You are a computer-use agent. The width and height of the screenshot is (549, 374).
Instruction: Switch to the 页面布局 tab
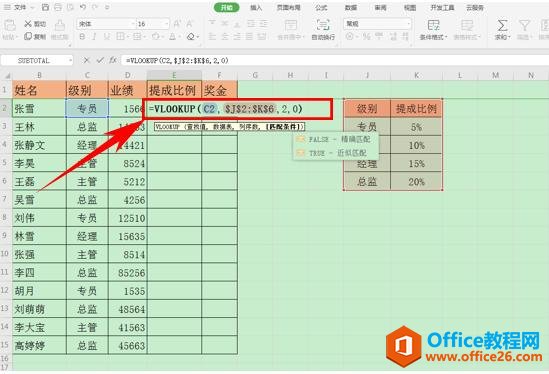289,7
